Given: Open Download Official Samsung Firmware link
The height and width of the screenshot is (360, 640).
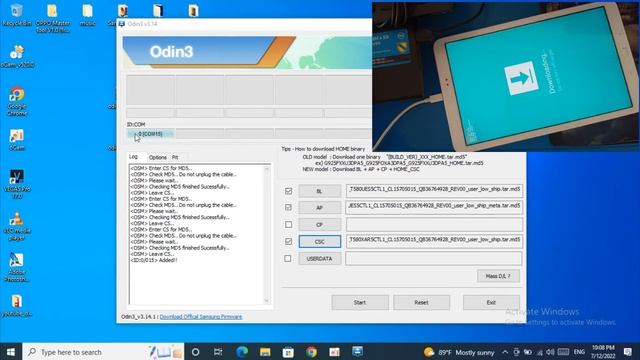Looking at the screenshot, I should pyautogui.click(x=201, y=317).
